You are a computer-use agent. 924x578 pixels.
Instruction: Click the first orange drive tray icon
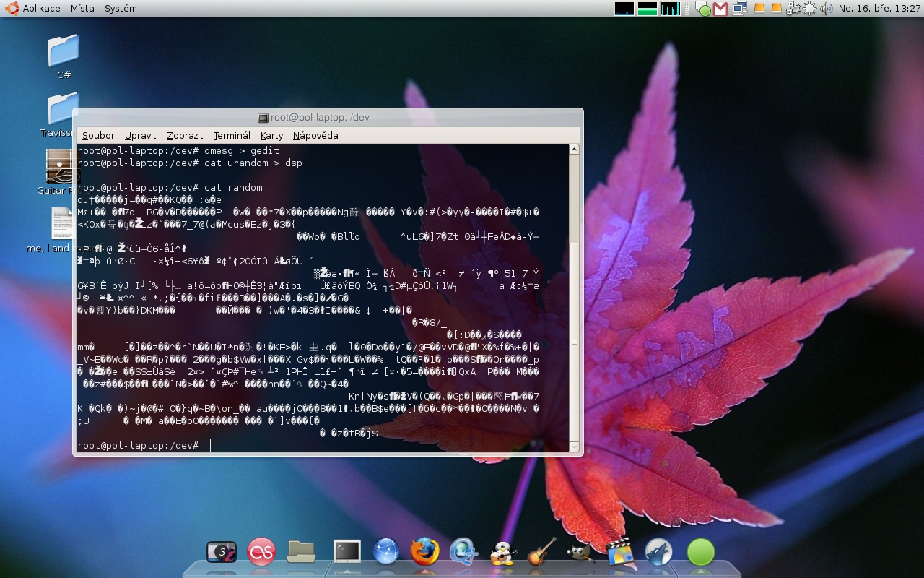point(759,9)
